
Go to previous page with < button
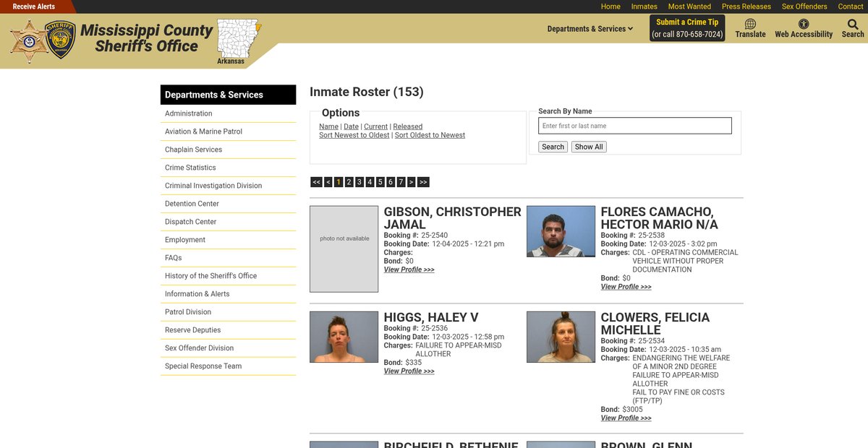pyautogui.click(x=328, y=182)
